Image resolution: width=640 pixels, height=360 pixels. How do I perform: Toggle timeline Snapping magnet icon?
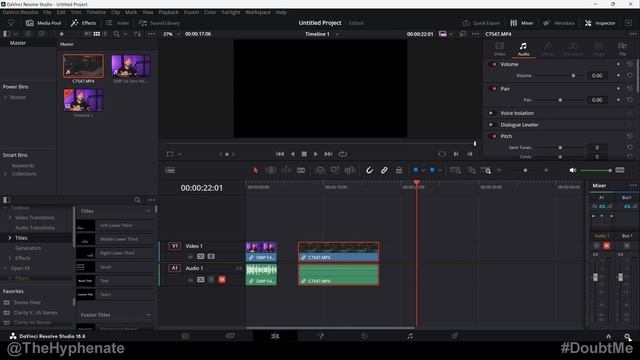pos(369,170)
